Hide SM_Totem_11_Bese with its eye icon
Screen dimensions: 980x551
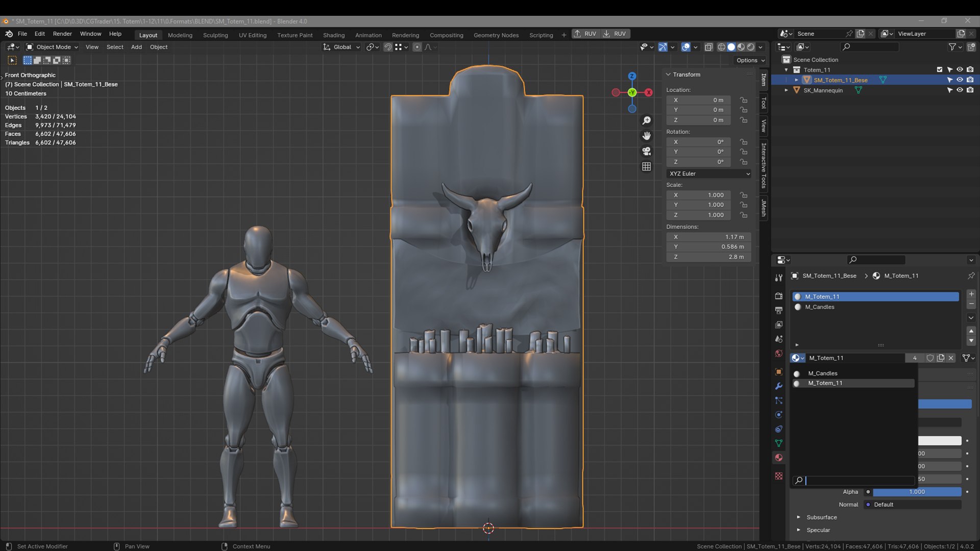(960, 80)
